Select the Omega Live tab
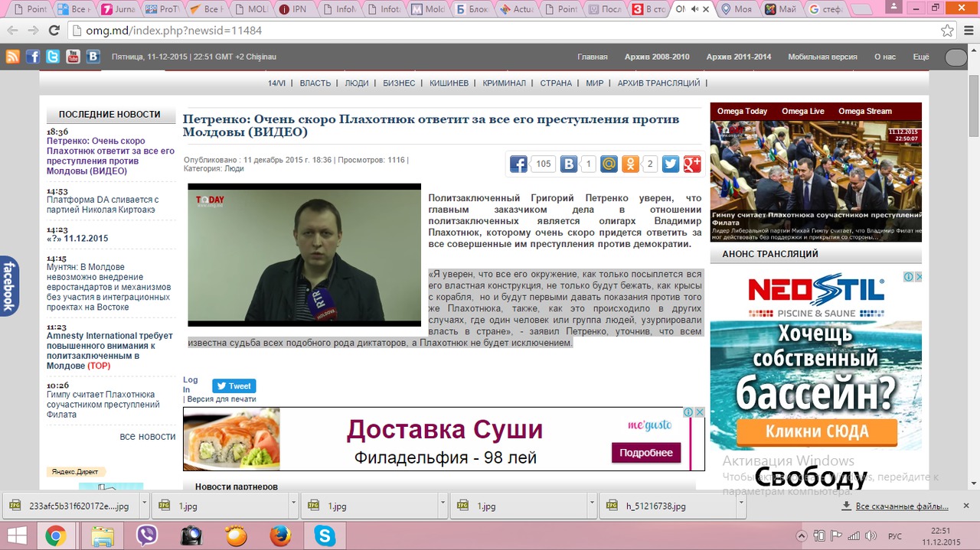Viewport: 980px width, 550px height. (803, 111)
